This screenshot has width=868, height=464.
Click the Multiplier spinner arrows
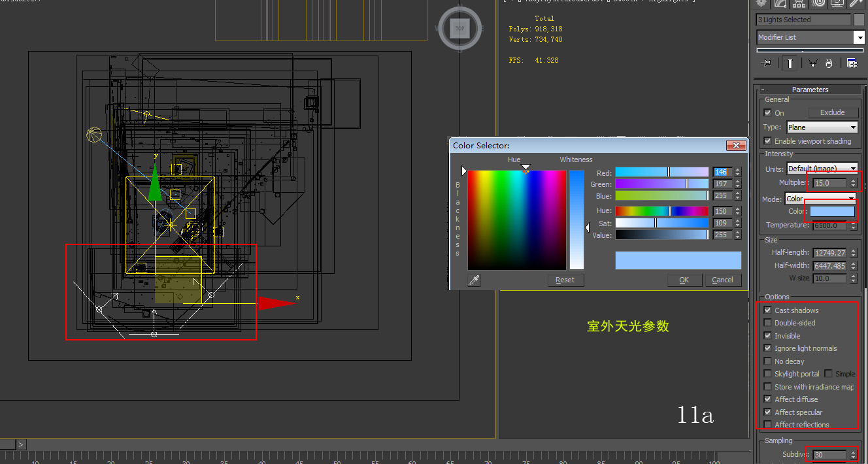pos(853,183)
